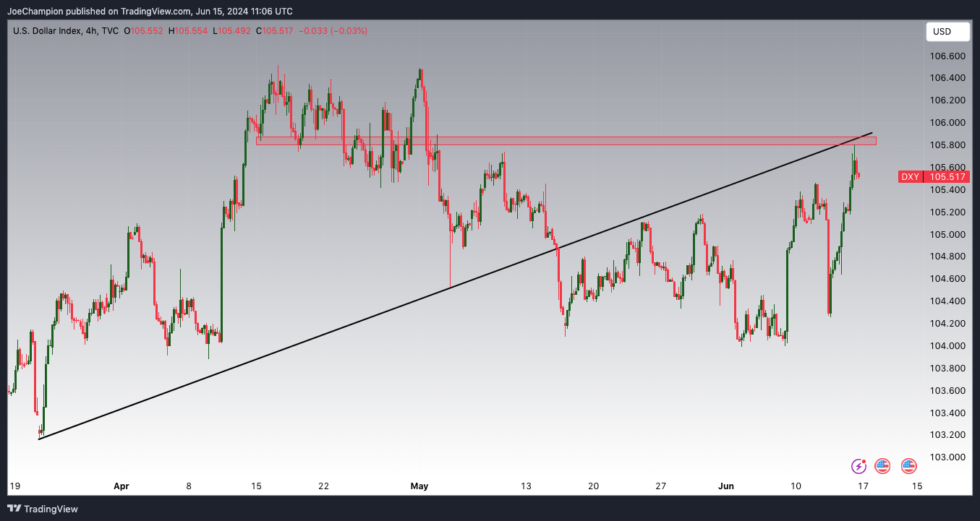Click the 8 date label on the time axis
This screenshot has width=980, height=521.
pos(189,486)
